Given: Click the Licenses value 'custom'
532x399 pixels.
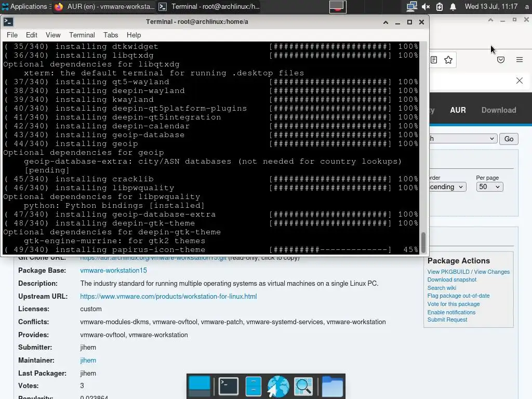Looking at the screenshot, I should pos(90,309).
